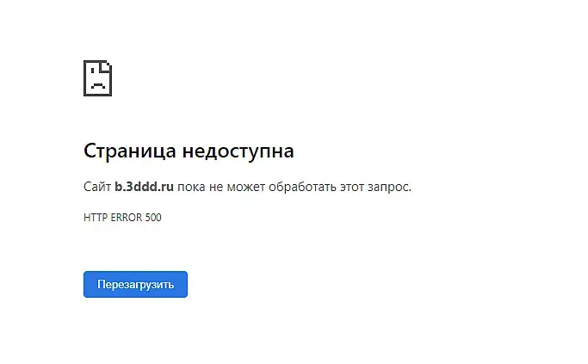Click the word недоступна in the heading

(238, 151)
